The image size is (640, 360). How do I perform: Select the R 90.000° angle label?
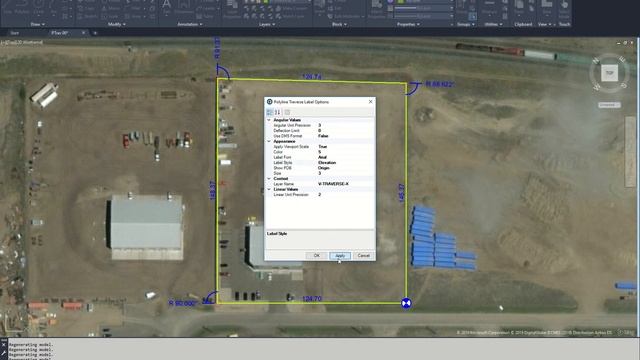pyautogui.click(x=182, y=303)
